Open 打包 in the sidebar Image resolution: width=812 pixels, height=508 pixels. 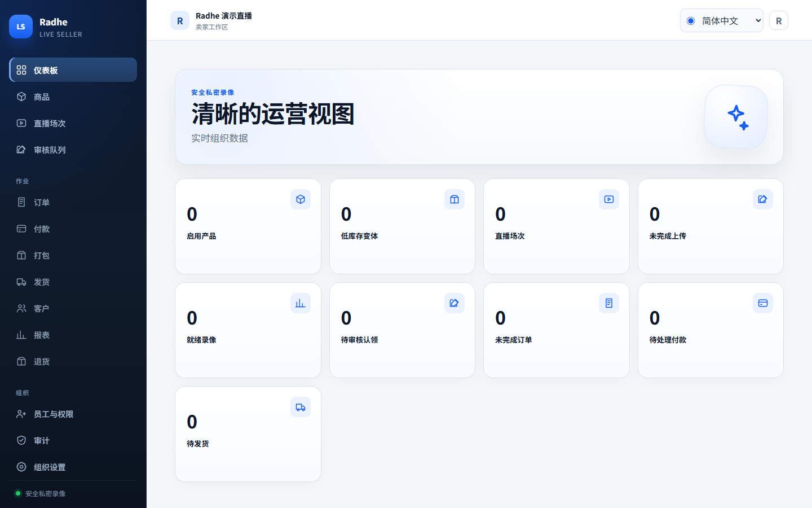coord(73,255)
